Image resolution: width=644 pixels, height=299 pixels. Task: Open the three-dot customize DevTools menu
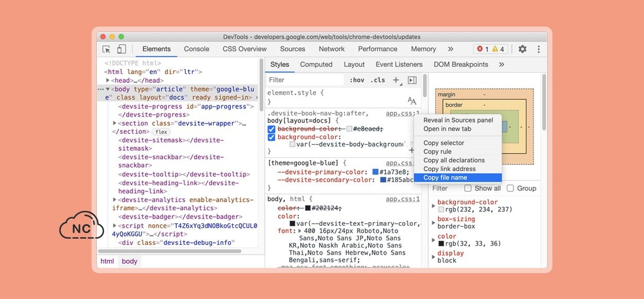(538, 49)
